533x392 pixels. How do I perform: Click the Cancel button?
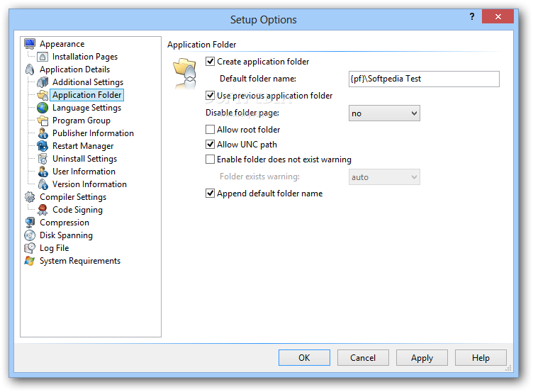(x=363, y=358)
